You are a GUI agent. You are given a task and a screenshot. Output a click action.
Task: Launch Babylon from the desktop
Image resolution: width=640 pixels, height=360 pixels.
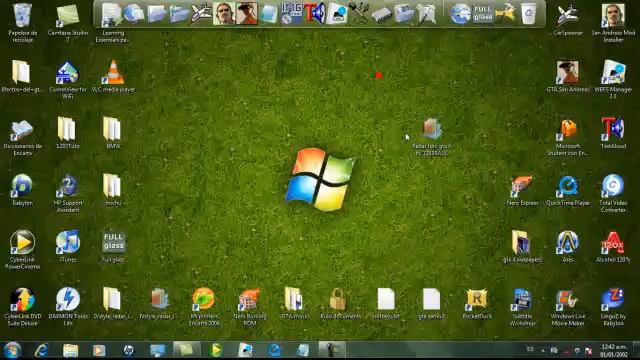[x=22, y=189]
